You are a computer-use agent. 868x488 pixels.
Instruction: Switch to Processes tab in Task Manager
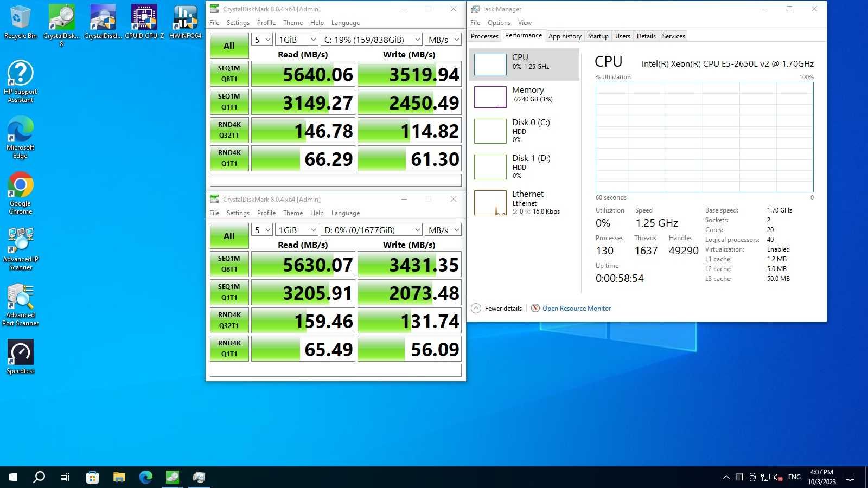(484, 36)
